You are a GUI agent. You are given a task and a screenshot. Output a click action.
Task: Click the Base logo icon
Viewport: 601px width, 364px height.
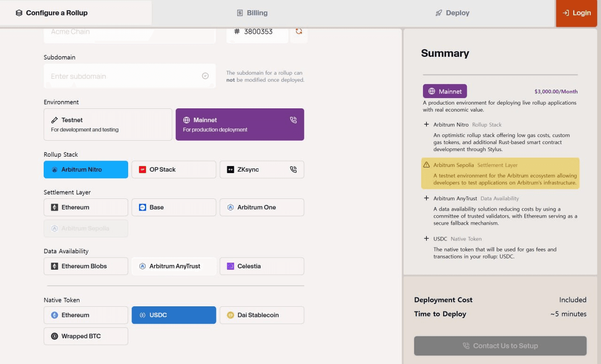pos(142,207)
